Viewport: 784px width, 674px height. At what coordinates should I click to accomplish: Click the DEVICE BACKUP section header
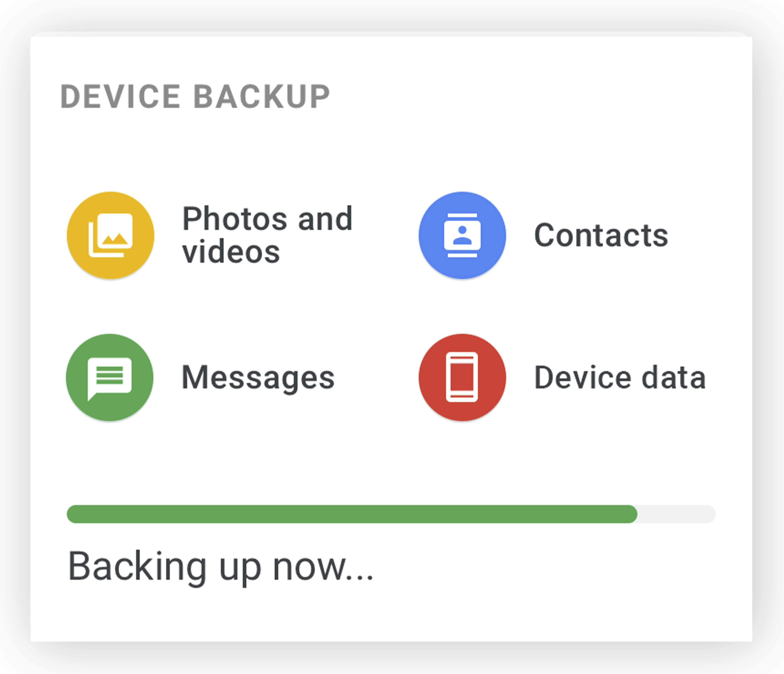tap(195, 97)
